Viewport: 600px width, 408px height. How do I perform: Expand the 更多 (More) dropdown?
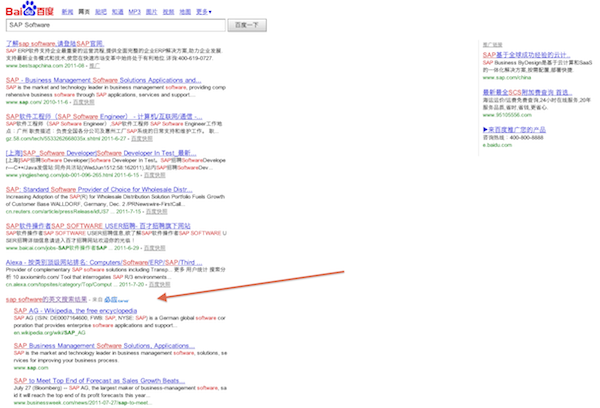(x=204, y=12)
